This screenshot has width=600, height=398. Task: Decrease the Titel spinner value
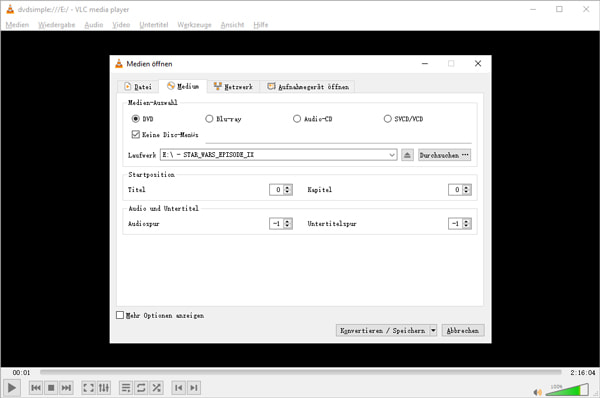[x=288, y=192]
